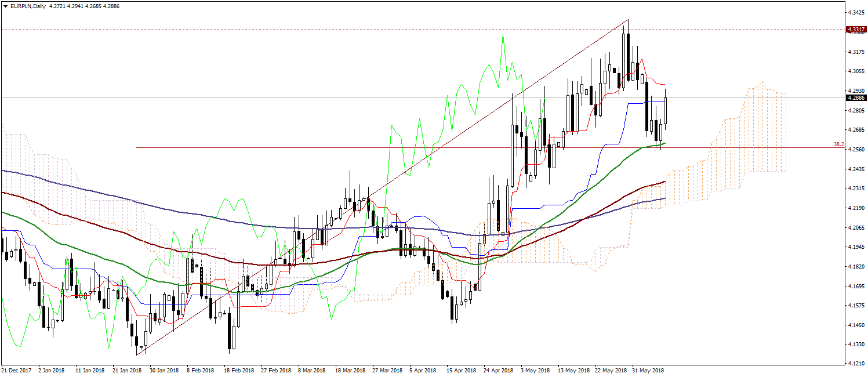Click the 18 Feb 2018 date label

pyautogui.click(x=239, y=370)
